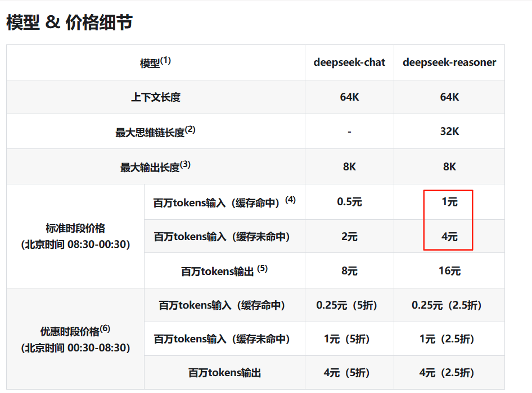Click the 0.5元 price cell
This screenshot has height=393, width=532.
(349, 202)
